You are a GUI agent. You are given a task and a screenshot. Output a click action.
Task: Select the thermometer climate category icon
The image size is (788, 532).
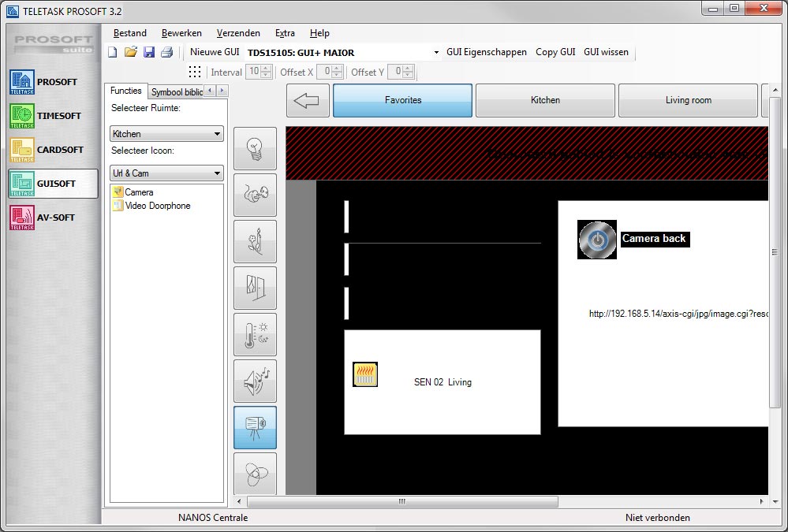point(255,335)
